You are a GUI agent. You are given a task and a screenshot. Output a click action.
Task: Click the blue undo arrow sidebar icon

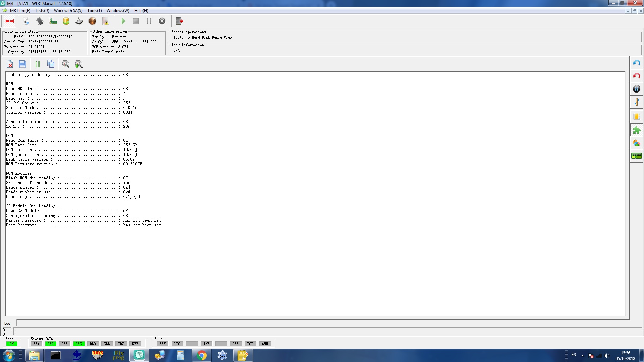(x=636, y=63)
